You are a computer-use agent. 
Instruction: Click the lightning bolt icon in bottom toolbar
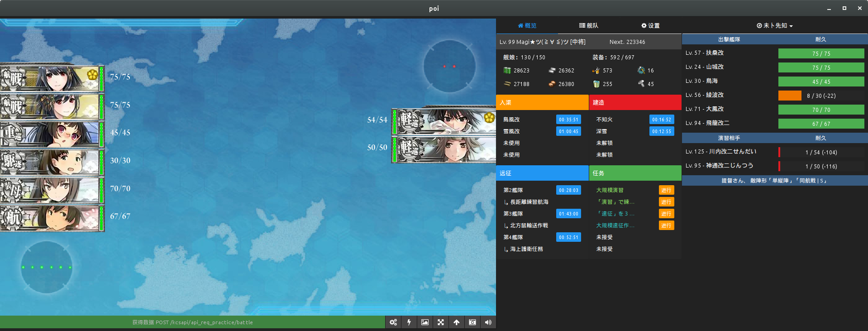pos(409,322)
